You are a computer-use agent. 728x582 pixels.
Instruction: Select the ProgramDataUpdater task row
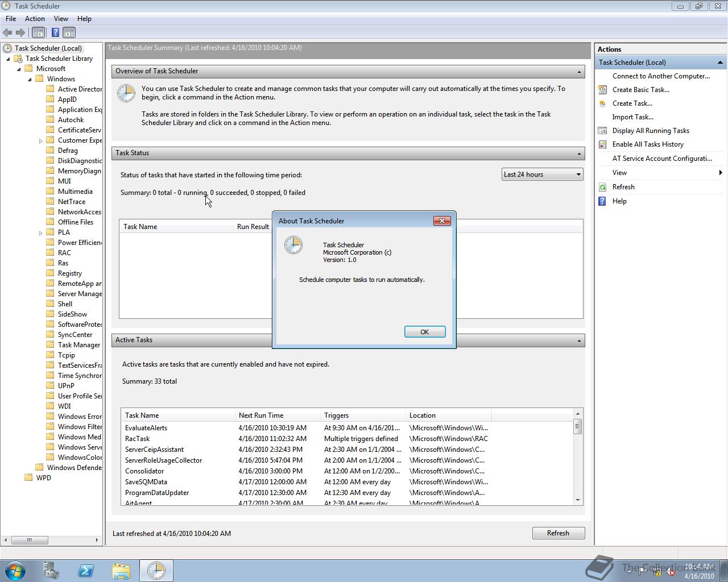347,493
